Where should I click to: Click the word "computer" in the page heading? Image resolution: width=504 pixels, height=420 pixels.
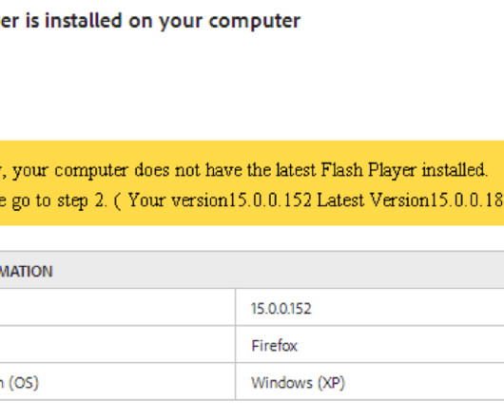pyautogui.click(x=255, y=22)
